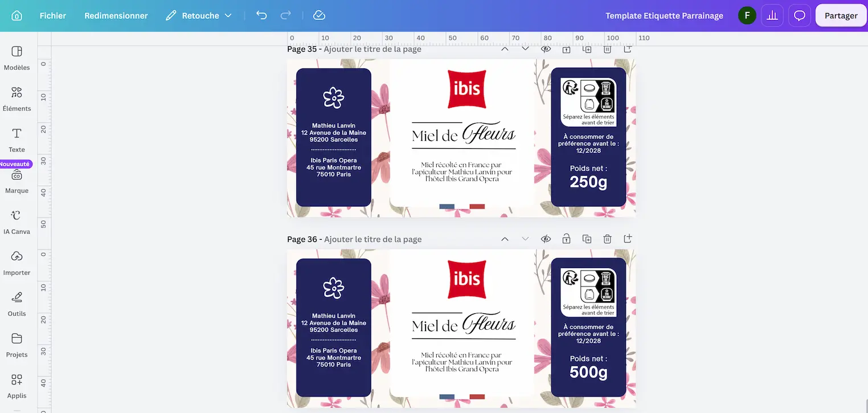Open the Modèles panel in the sidebar
This screenshot has width=868, height=413.
click(17, 59)
